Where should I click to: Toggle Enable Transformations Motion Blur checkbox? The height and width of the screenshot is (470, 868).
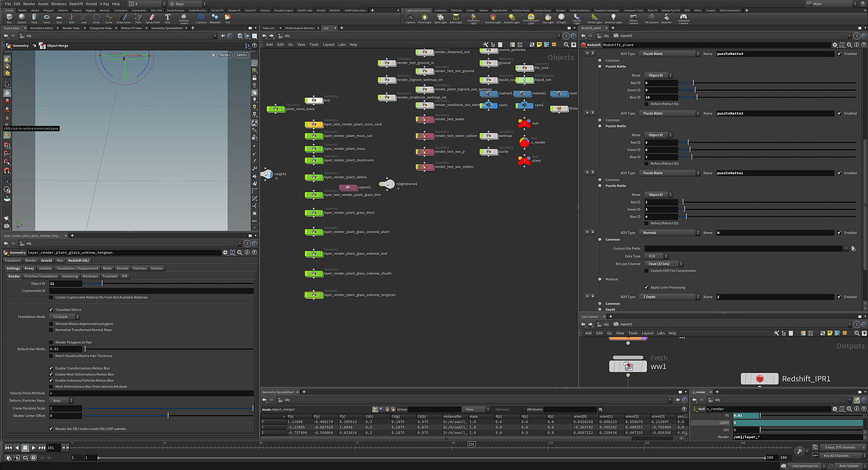pyautogui.click(x=52, y=368)
